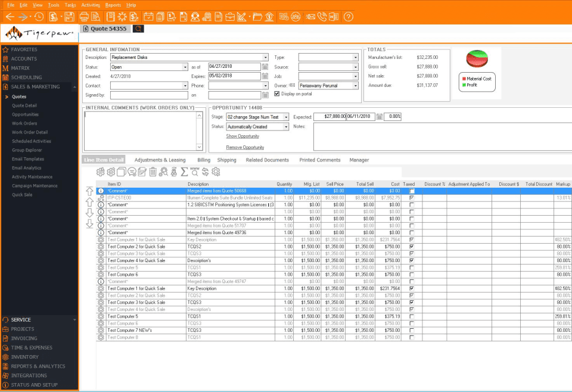Screen dimensions: 572x392
Task: Open the Word document export icon
Action: pos(334,17)
